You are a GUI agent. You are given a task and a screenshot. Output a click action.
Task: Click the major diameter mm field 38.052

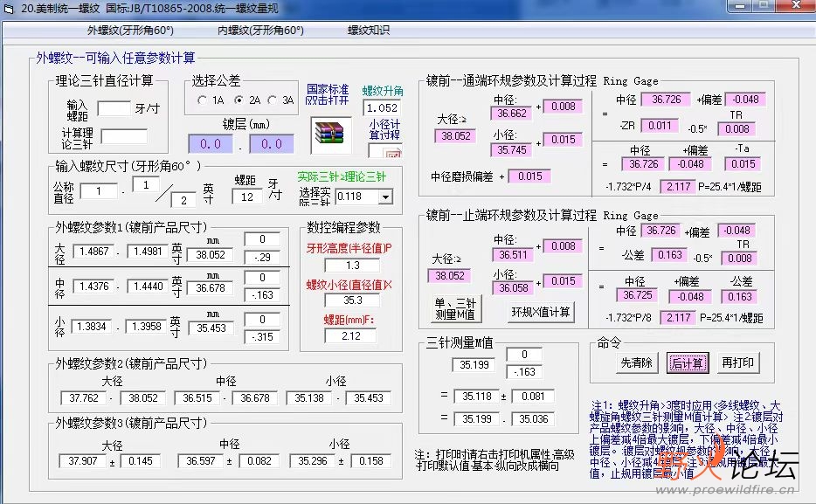point(211,255)
